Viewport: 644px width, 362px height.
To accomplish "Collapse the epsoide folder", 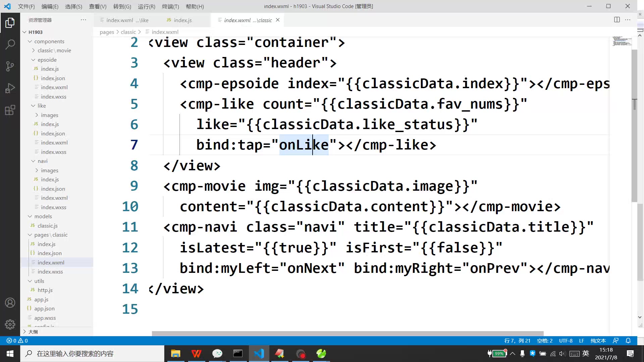I will pyautogui.click(x=47, y=60).
